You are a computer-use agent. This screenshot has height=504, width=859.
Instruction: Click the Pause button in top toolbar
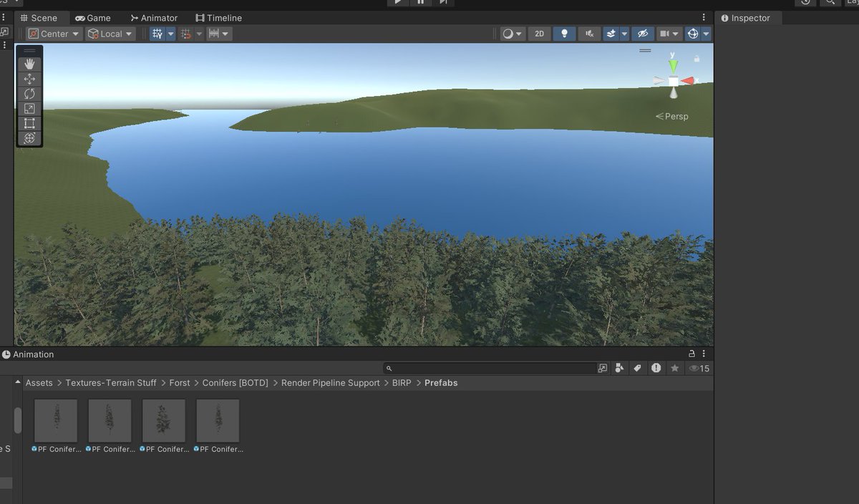coord(420,2)
